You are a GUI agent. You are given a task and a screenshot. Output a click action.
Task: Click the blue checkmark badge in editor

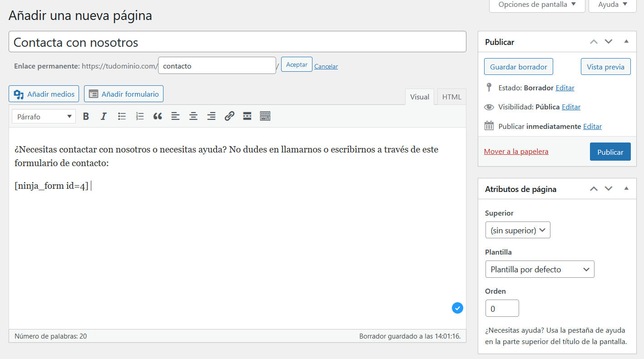tap(457, 308)
